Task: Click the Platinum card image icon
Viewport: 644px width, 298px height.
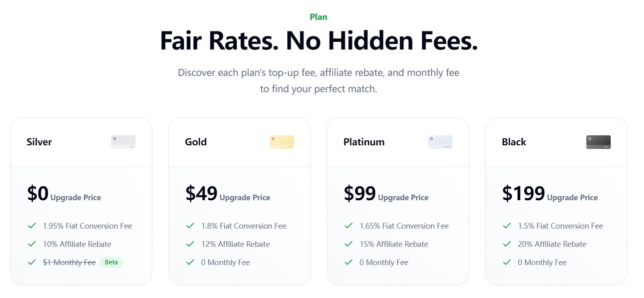Action: tap(440, 142)
